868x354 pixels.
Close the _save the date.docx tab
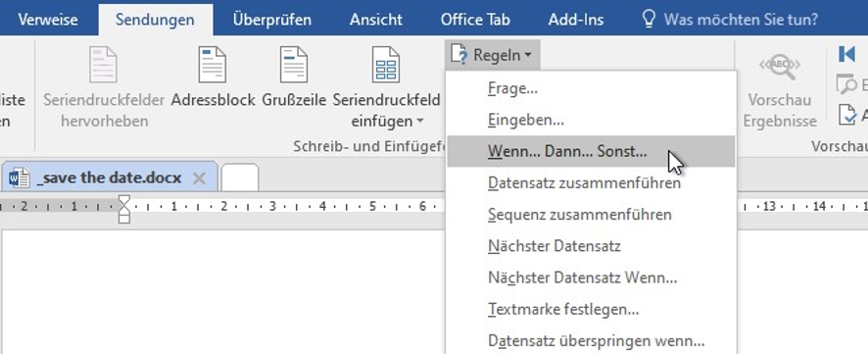pyautogui.click(x=199, y=178)
